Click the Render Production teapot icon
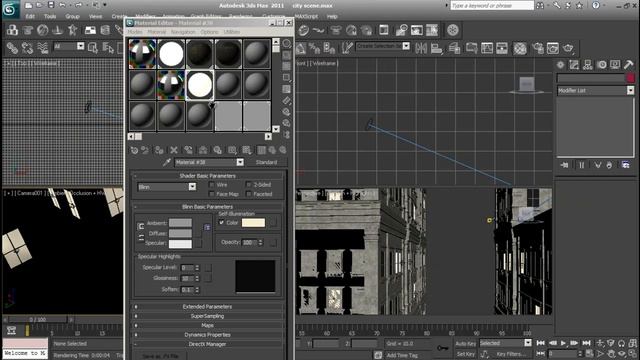Image resolution: width=640 pixels, height=360 pixels. (568, 48)
